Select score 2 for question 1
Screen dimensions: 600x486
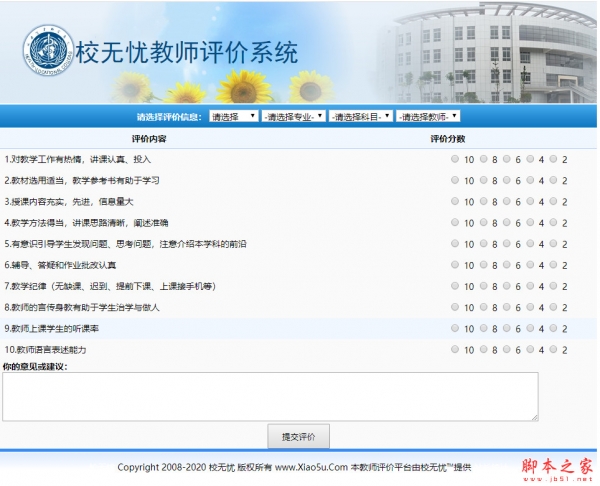553,159
